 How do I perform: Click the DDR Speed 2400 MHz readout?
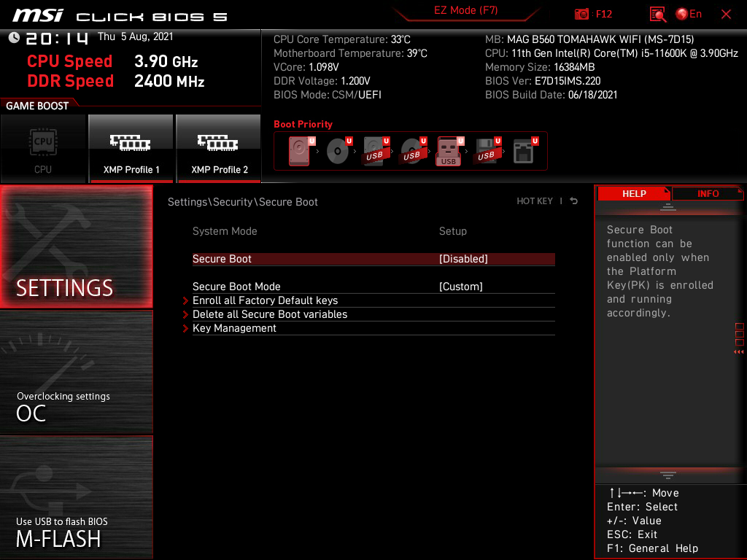coord(116,81)
